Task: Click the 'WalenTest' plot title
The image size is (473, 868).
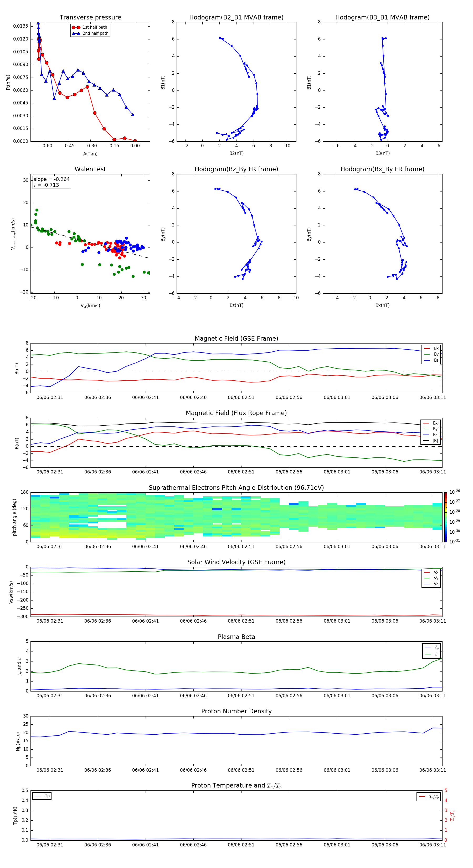Action: tap(90, 169)
